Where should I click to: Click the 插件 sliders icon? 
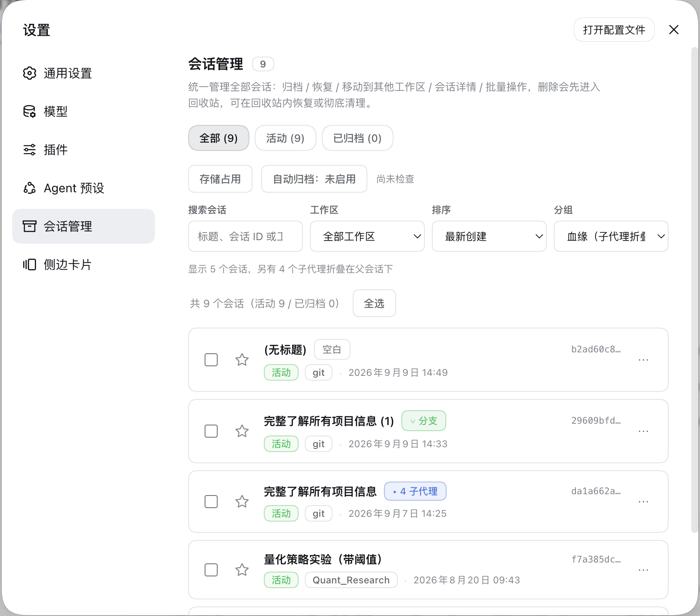[30, 150]
